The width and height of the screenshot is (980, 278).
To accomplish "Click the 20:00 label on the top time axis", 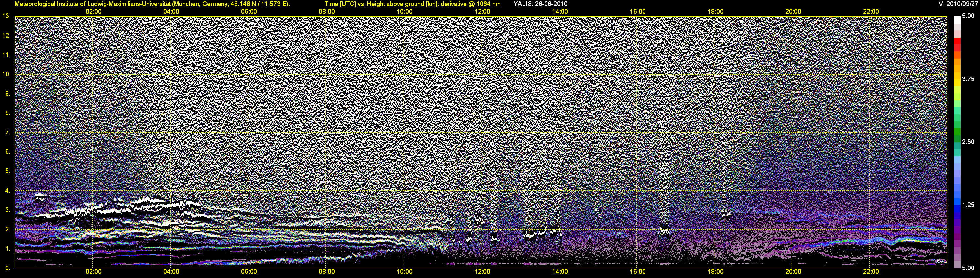I will 793,12.
